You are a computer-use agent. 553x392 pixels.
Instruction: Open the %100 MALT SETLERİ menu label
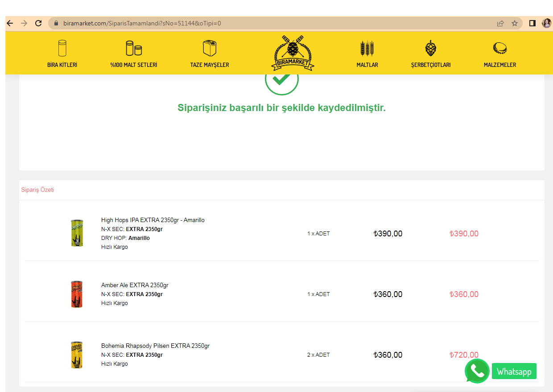tap(134, 65)
